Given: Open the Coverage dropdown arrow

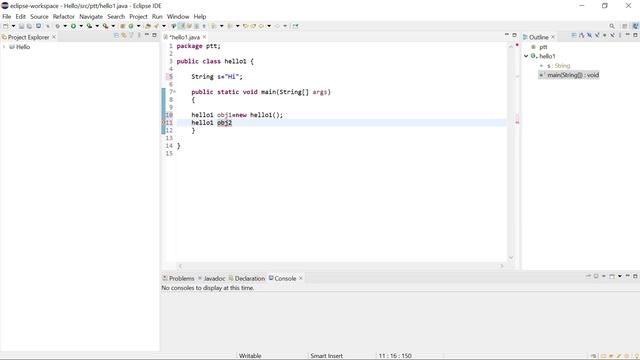Looking at the screenshot, I should (97, 26).
